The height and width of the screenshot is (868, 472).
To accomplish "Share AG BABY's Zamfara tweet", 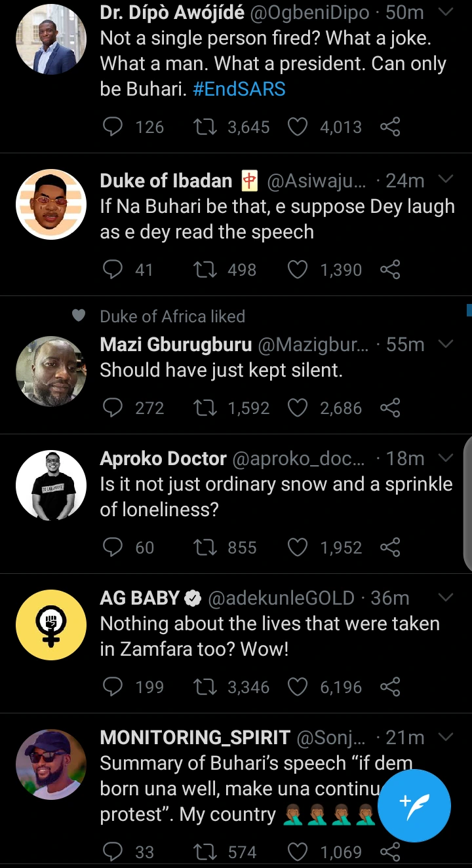I will click(390, 687).
